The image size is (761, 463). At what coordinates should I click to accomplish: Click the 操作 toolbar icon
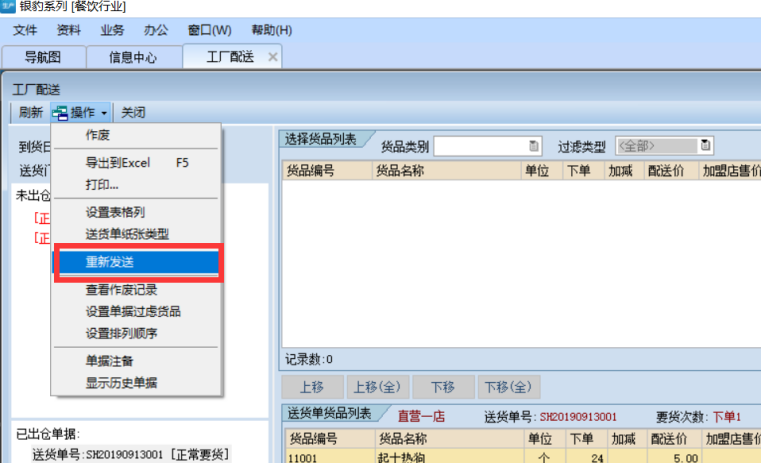point(60,112)
